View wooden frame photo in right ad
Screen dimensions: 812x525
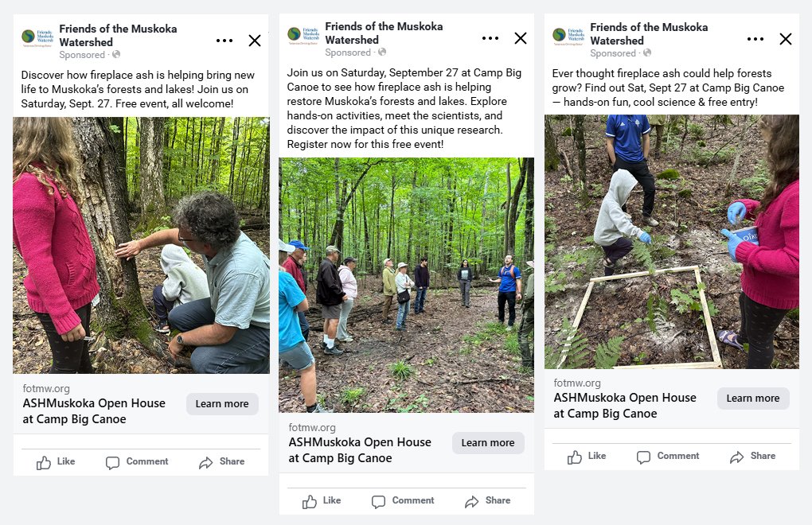click(671, 242)
